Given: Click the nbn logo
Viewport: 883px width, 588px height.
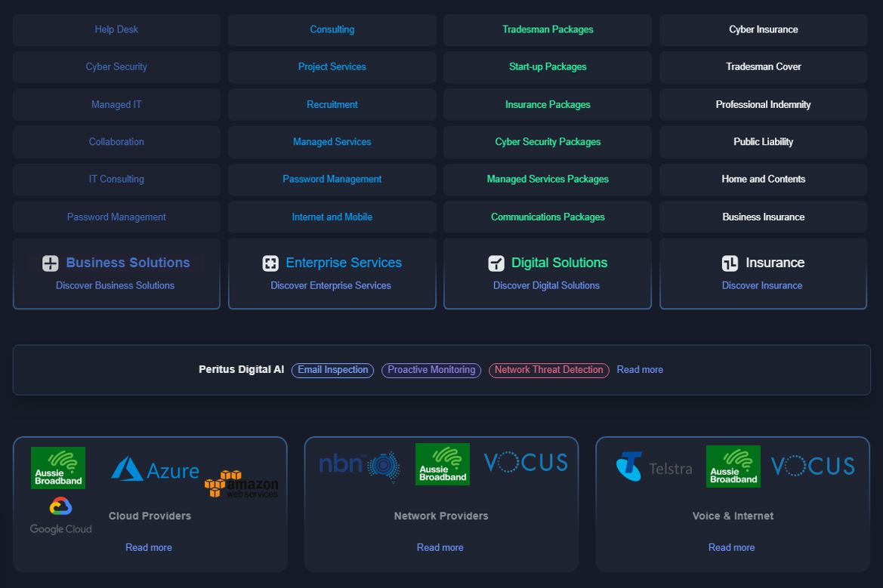Looking at the screenshot, I should (x=360, y=466).
